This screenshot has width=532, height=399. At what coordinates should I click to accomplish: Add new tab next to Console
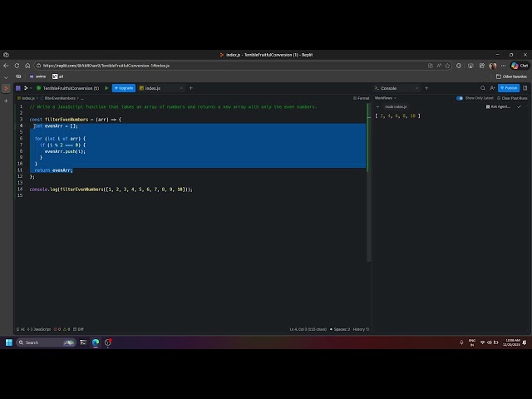pos(426,88)
